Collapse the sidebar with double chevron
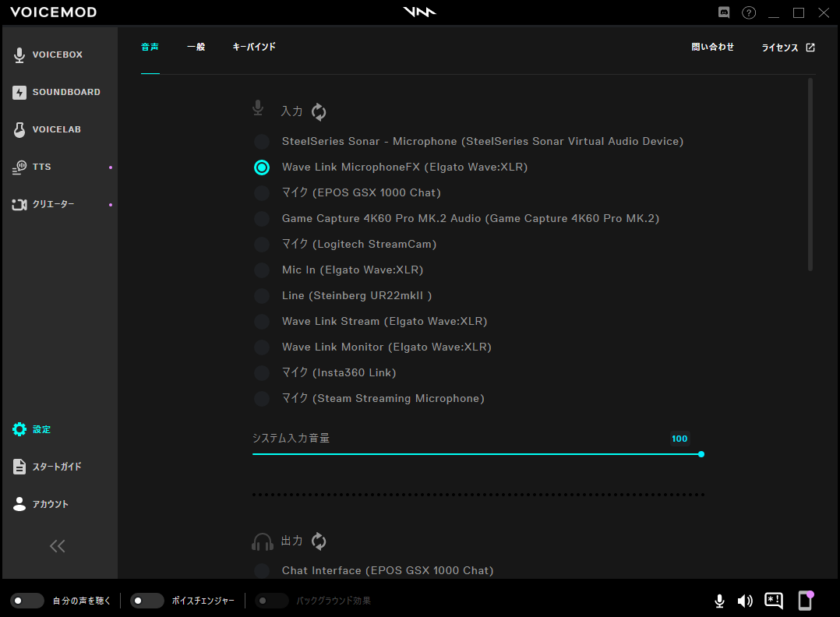Viewport: 840px width, 617px height. [58, 546]
